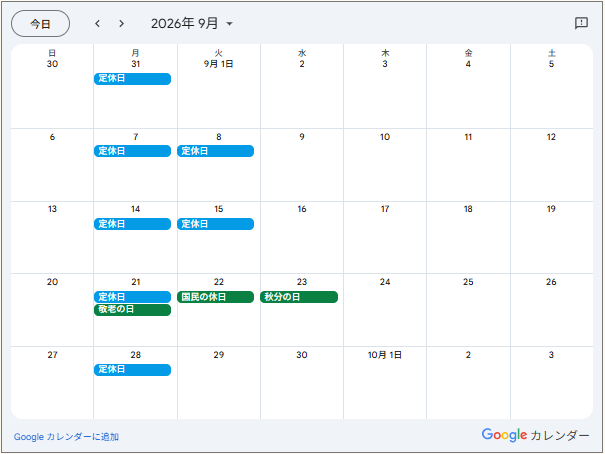Click the Google カレンダー logo
Screen dimensions: 605x454
tap(536, 435)
